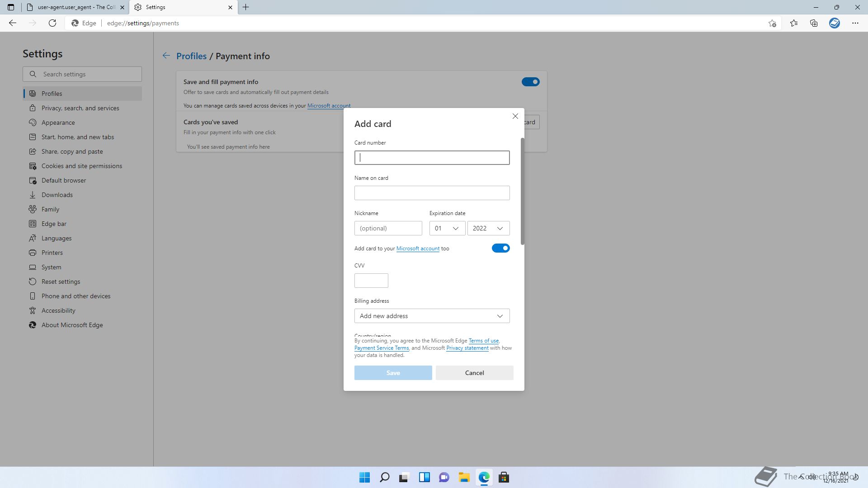Click the Add card dialog scrollbar
Viewport: 868px width, 488px height.
523,192
